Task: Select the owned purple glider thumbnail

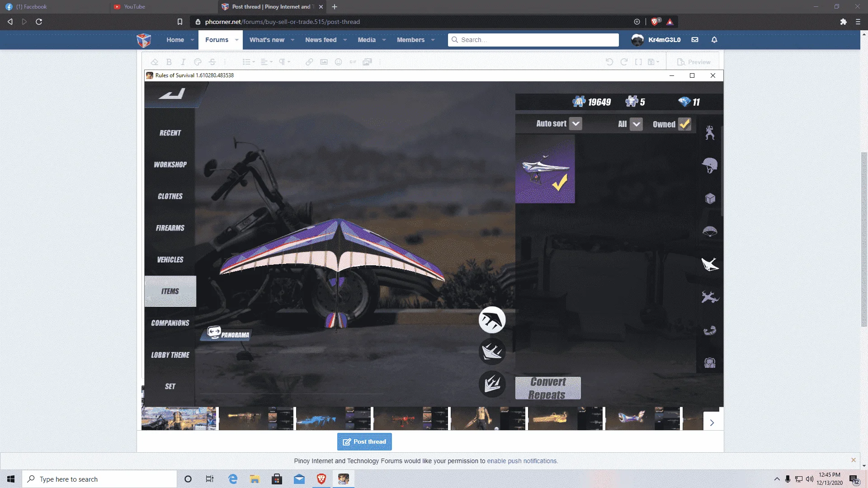Action: (545, 169)
